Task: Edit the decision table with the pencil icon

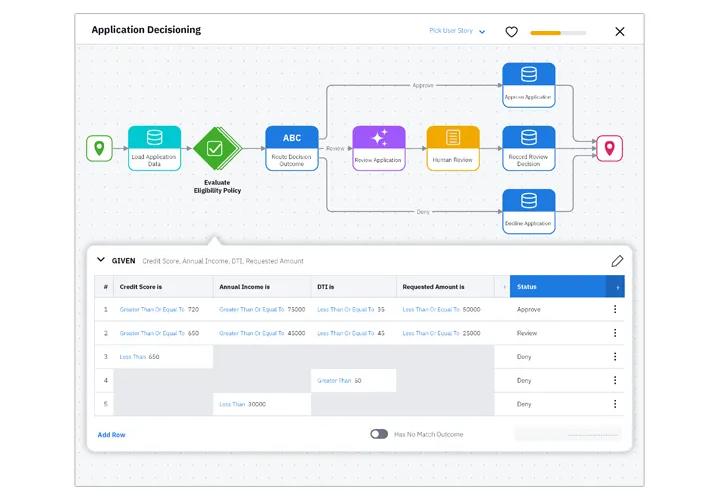Action: [x=617, y=261]
